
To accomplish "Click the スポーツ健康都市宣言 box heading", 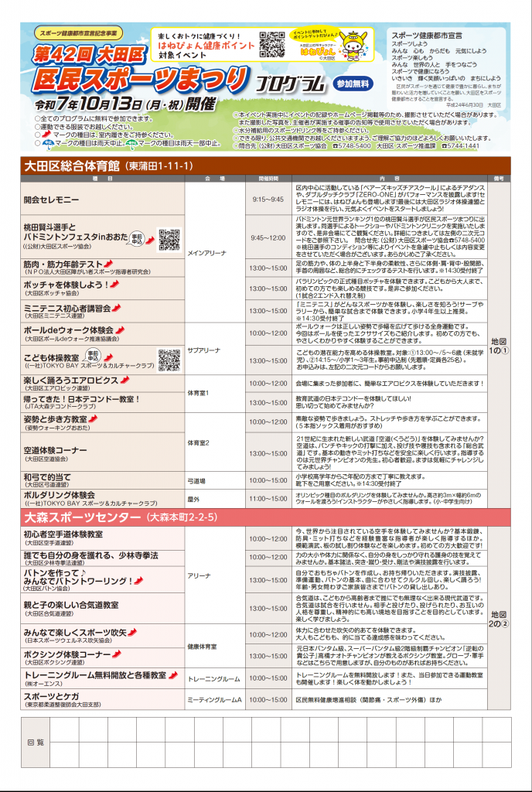I will point(427,36).
